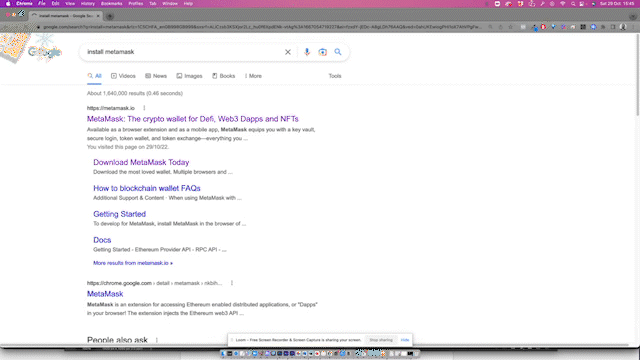Open options dots beside metamask.io URL
This screenshot has width=640, height=360.
point(144,108)
